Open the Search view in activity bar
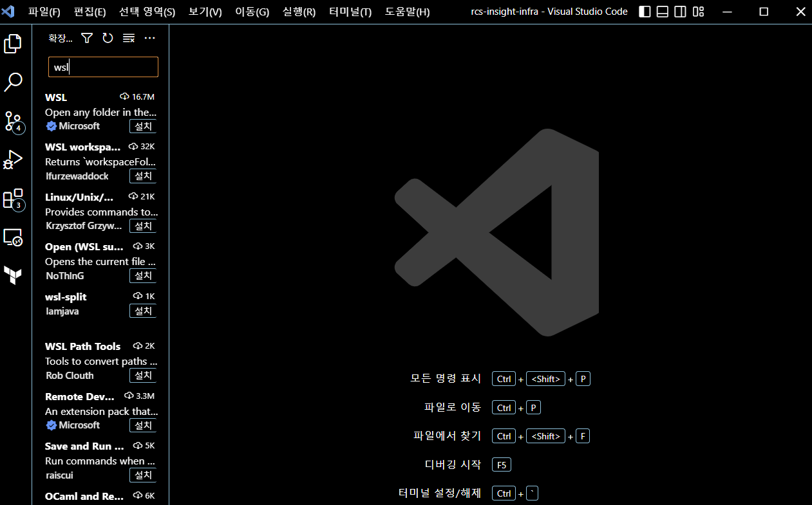Screen dimensions: 812x505 pyautogui.click(x=13, y=82)
